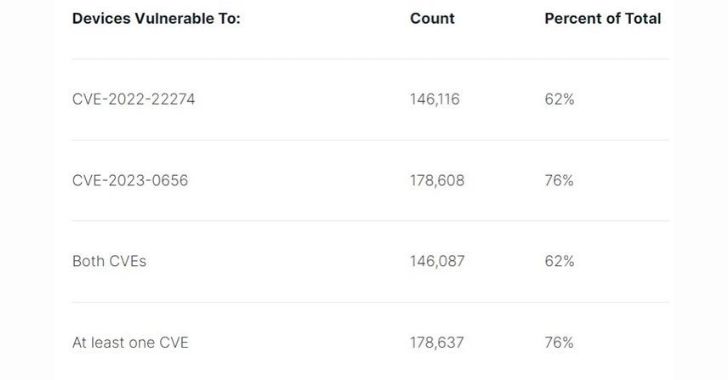Click the divider below the CVE-2022-22274 row
This screenshot has height=380, width=728.
(x=370, y=140)
